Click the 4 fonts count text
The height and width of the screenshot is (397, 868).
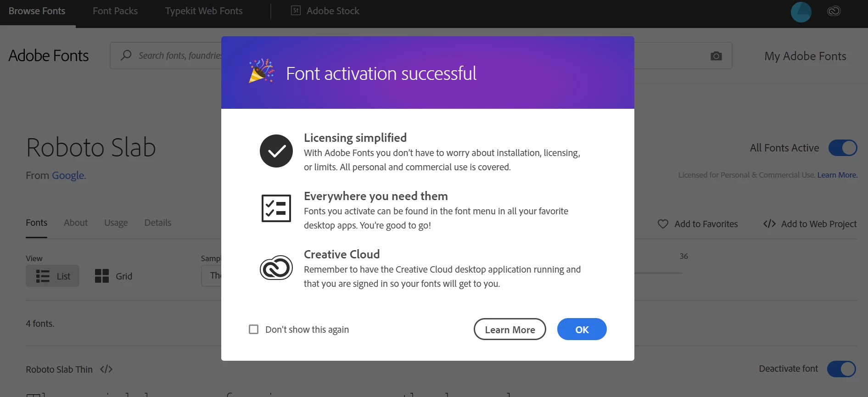point(40,324)
